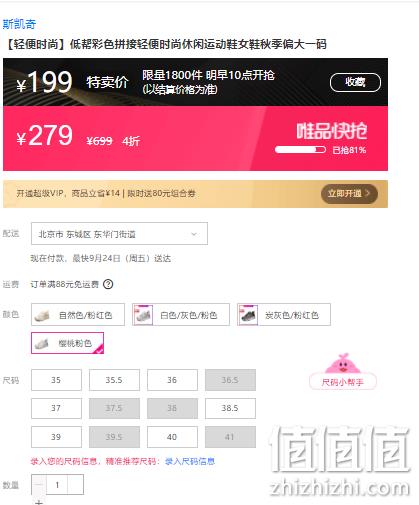This screenshot has width=419, height=505.
Task: Click the delivery address dropdown chevron
Action: point(194,234)
